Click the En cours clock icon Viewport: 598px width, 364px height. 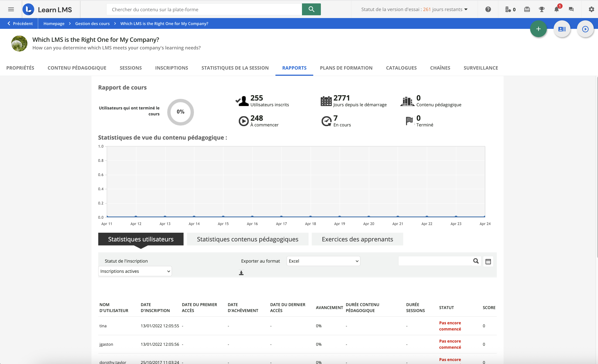326,121
